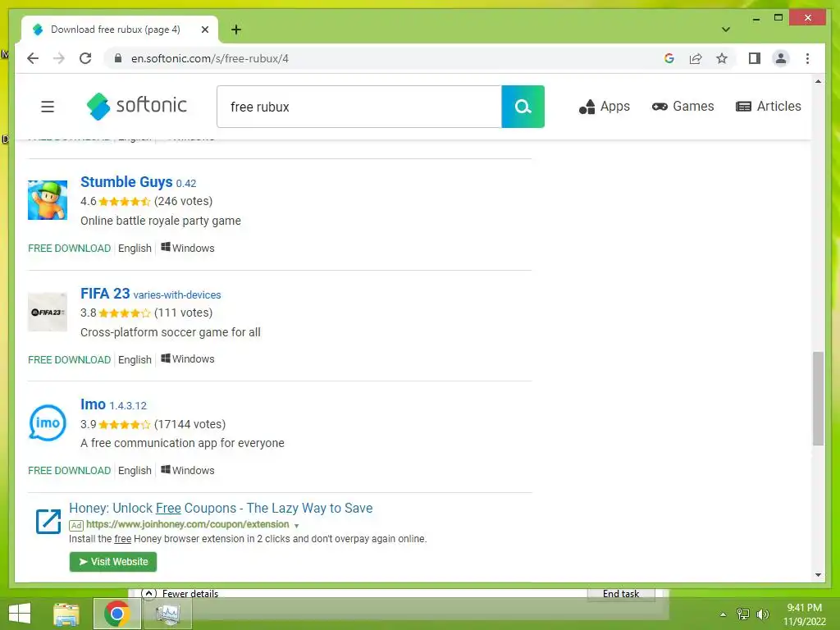
Task: Click the free rubux search field
Action: click(x=359, y=107)
